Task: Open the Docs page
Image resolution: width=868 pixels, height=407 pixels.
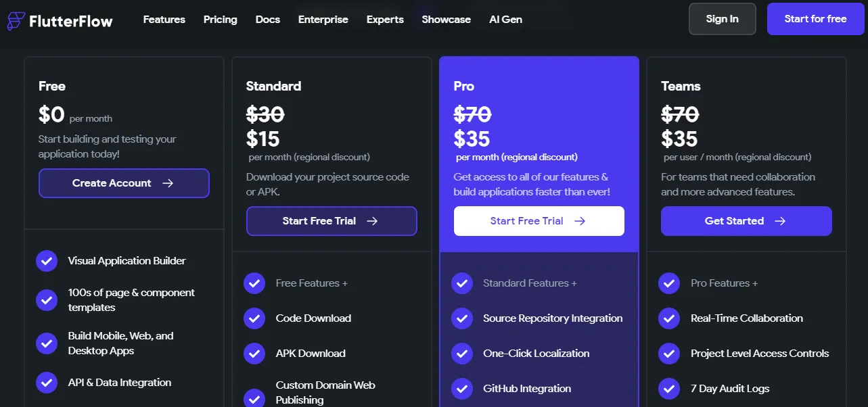Action: point(267,20)
